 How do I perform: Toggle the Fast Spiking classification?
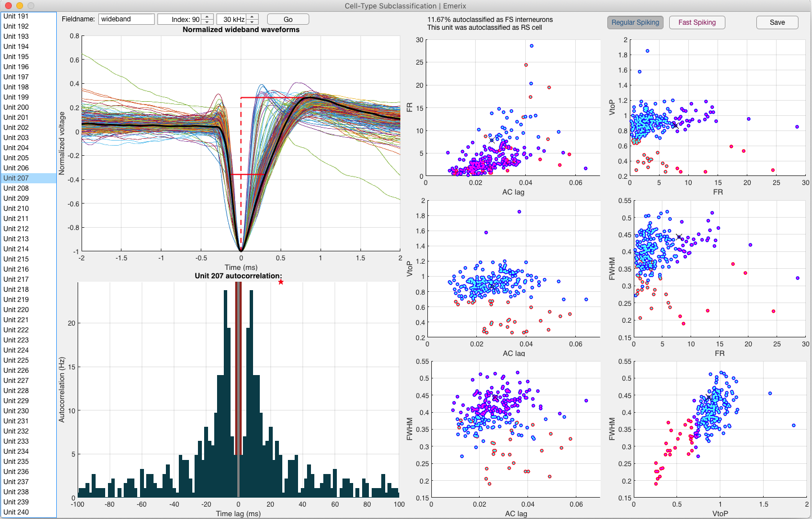697,22
